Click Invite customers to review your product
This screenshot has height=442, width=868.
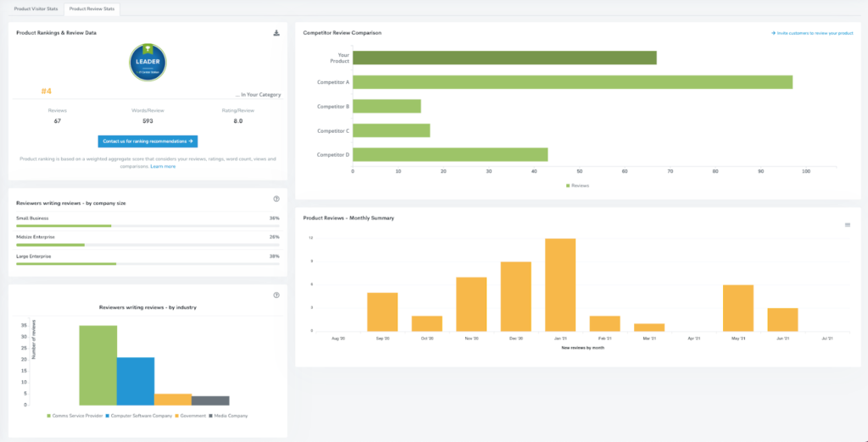pos(812,33)
